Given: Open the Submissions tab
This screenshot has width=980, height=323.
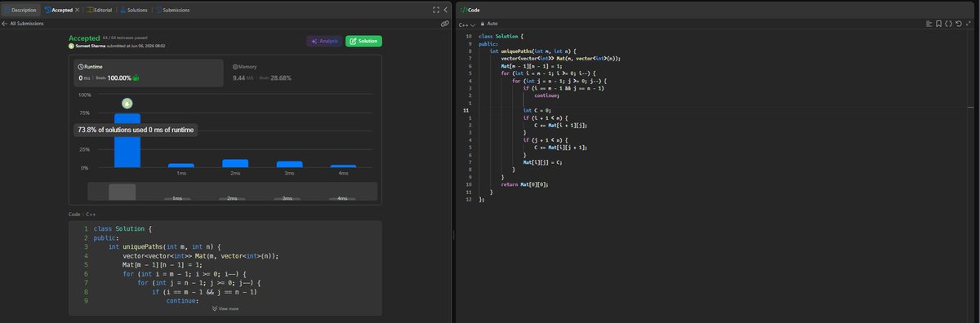Looking at the screenshot, I should point(172,10).
